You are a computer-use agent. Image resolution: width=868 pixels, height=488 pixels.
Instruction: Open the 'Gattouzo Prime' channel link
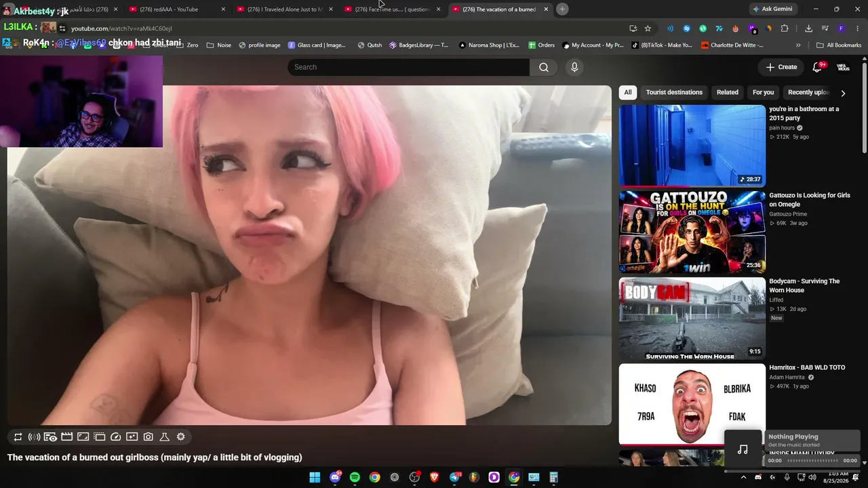pyautogui.click(x=788, y=214)
